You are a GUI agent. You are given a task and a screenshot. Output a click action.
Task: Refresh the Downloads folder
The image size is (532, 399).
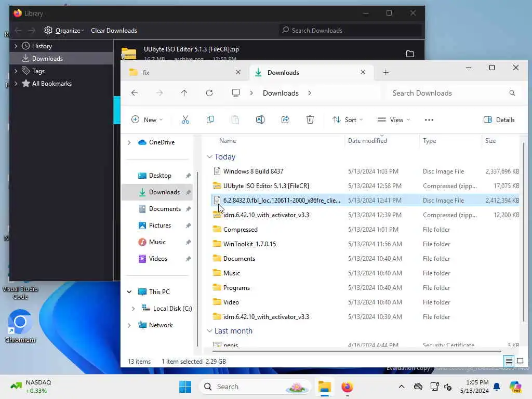tap(209, 93)
